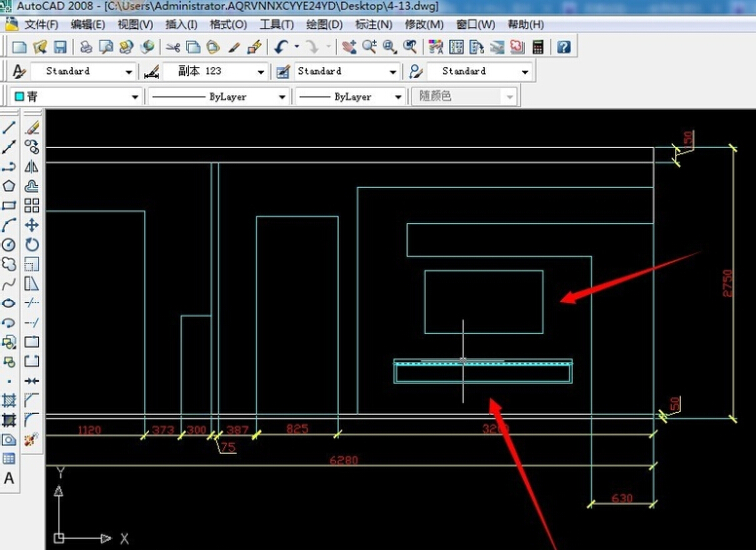Click the New drawing icon
Viewport: 756px width, 550px height.
19,47
